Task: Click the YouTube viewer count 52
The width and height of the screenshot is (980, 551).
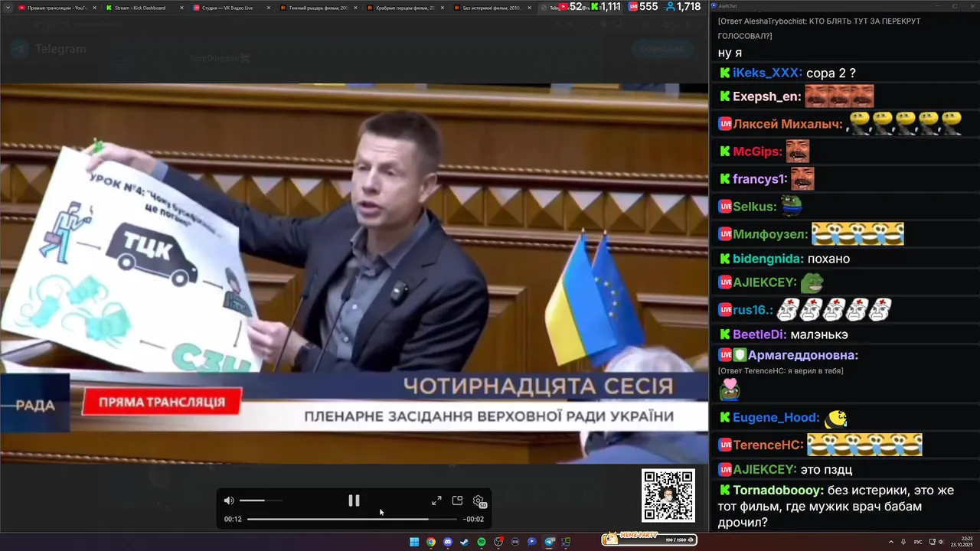Action: pyautogui.click(x=570, y=7)
